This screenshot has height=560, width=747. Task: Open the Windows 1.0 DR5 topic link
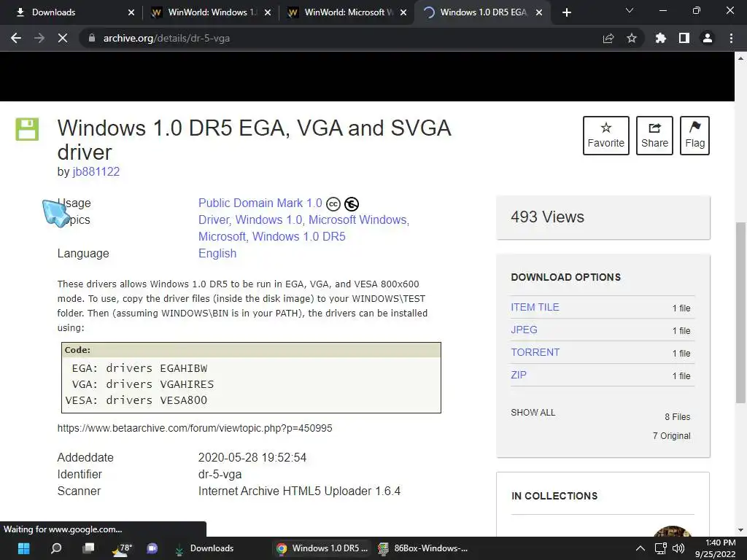(x=298, y=236)
